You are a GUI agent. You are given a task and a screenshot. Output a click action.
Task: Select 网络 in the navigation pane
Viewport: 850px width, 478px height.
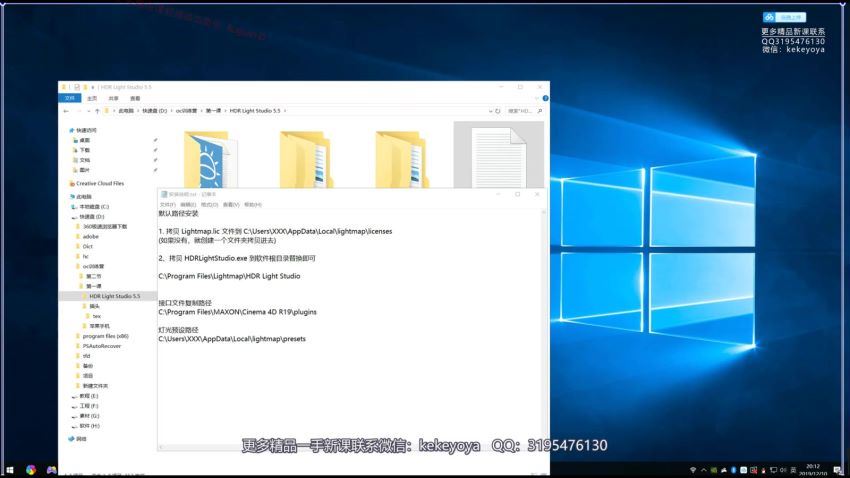tap(81, 439)
